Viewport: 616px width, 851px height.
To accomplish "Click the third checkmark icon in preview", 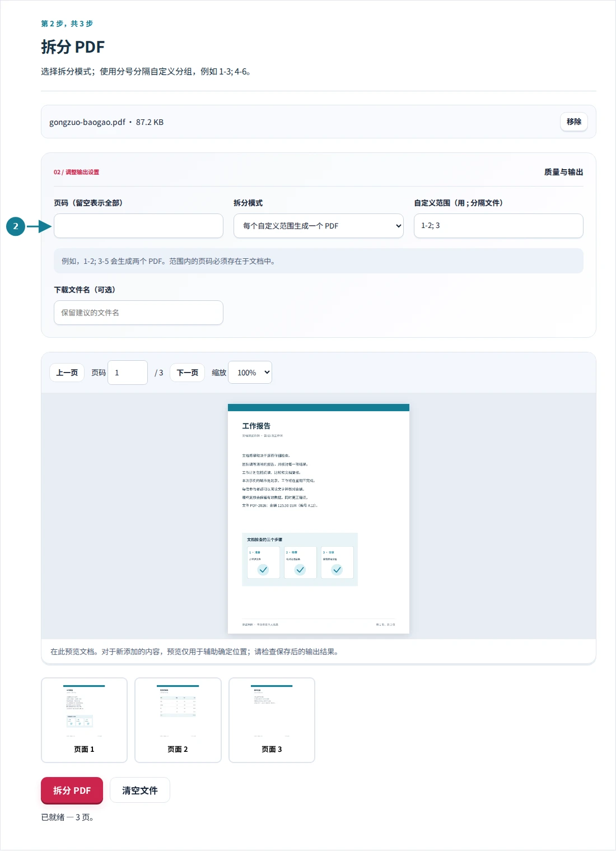I will pos(337,570).
